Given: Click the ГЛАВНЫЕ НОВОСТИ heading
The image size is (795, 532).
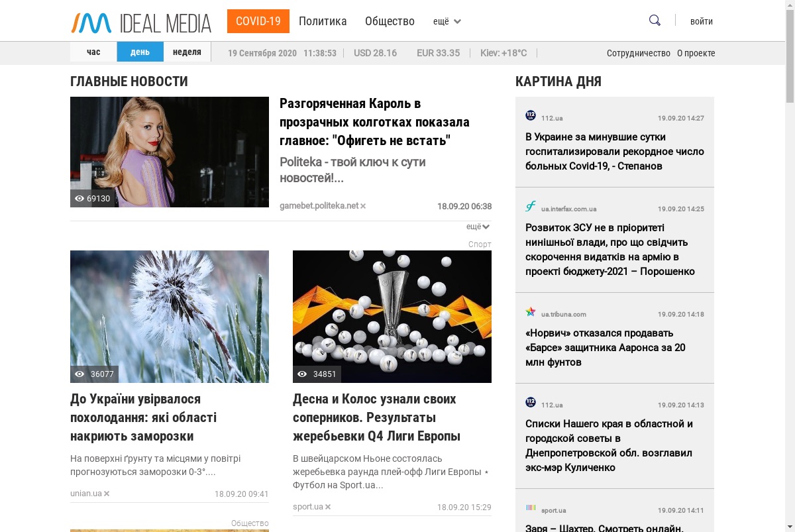Looking at the screenshot, I should (x=129, y=81).
